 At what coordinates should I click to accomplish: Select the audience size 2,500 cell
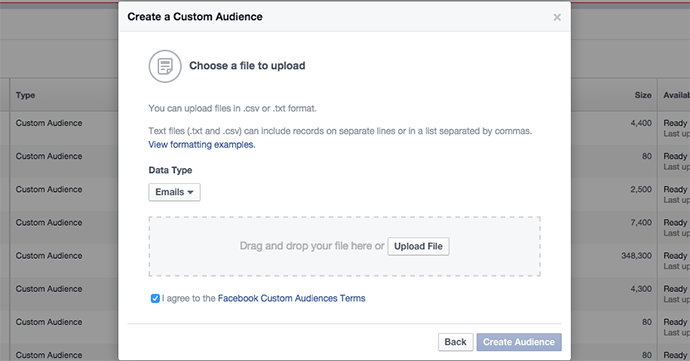pyautogui.click(x=641, y=189)
